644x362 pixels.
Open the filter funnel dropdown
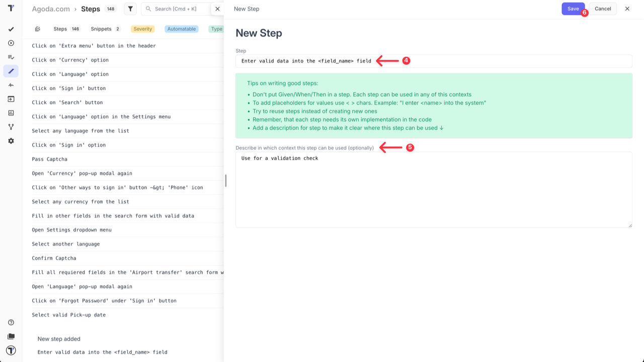[x=130, y=9]
